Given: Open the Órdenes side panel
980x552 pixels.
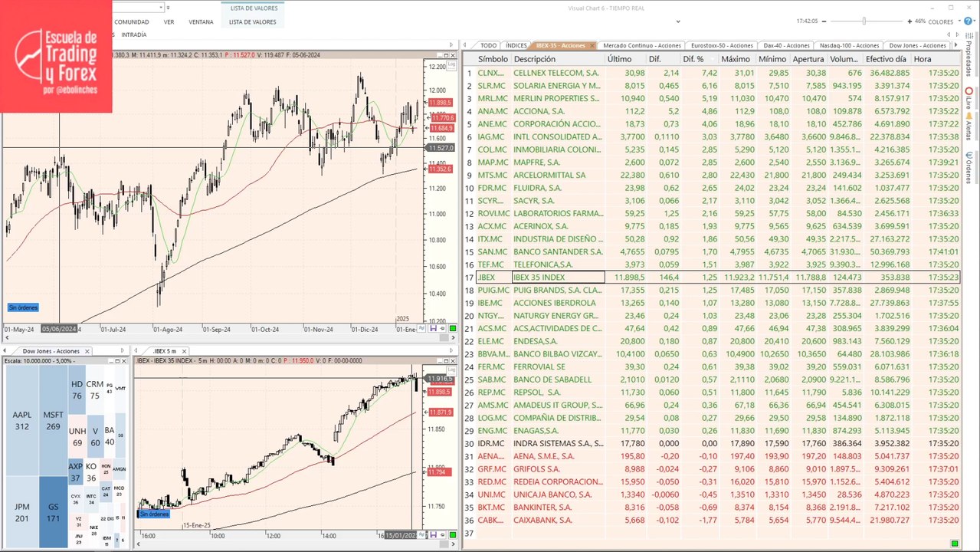Looking at the screenshot, I should pyautogui.click(x=969, y=167).
